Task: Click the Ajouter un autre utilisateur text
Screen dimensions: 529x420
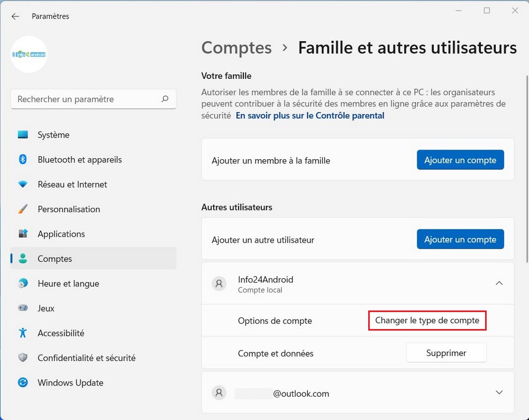Action: click(263, 240)
